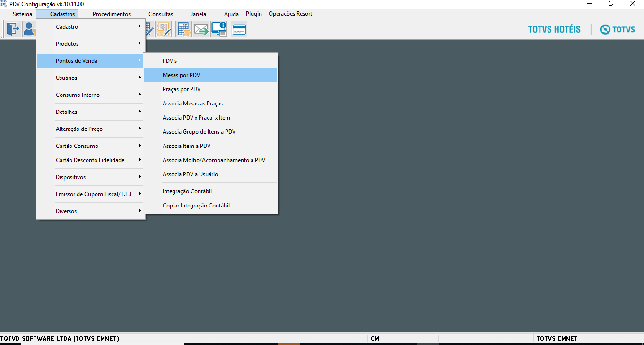Viewport: 644px width, 345px height.
Task: Open Associa PDV a Usuário
Action: pyautogui.click(x=211, y=174)
